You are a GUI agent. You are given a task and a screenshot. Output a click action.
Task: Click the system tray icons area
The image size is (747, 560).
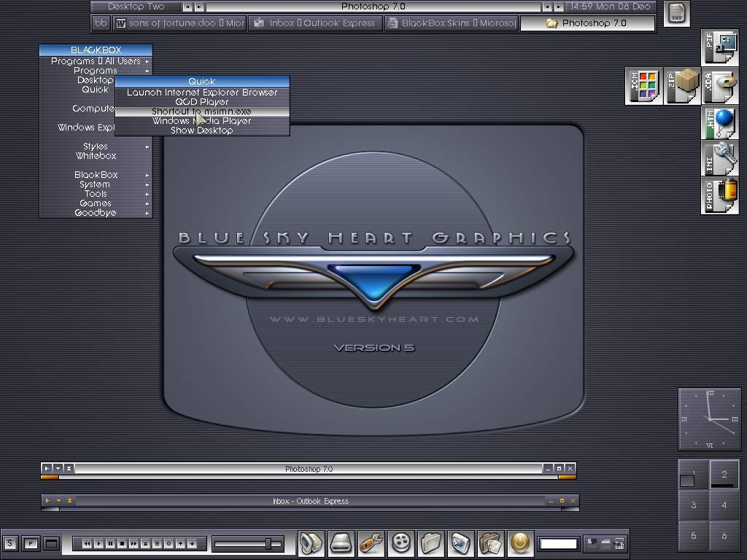(605, 542)
